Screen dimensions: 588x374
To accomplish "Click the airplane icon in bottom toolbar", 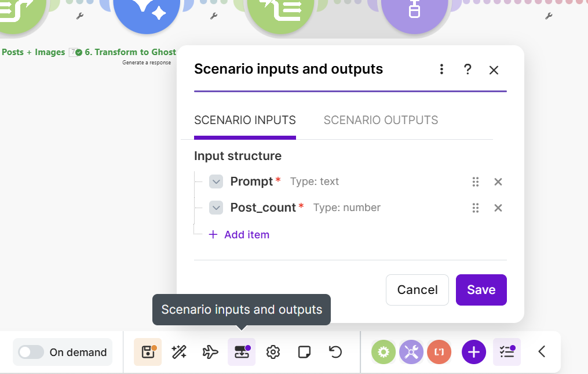I will 210,352.
